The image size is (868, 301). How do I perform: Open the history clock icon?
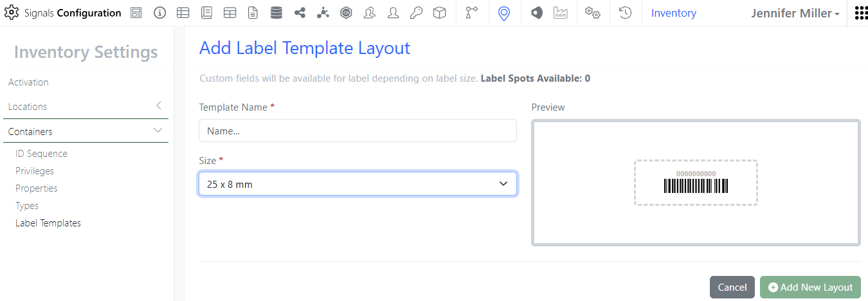point(625,13)
